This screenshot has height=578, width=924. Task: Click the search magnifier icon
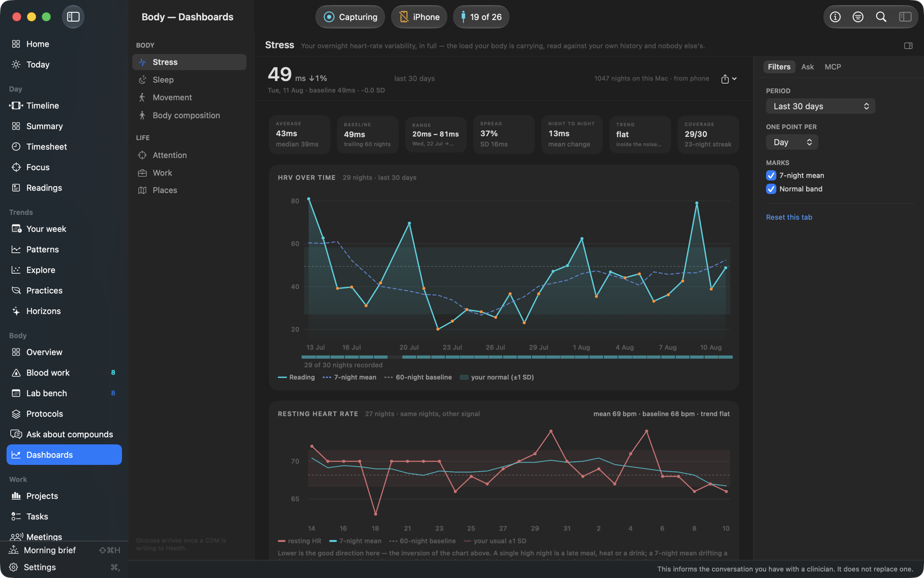tap(881, 17)
